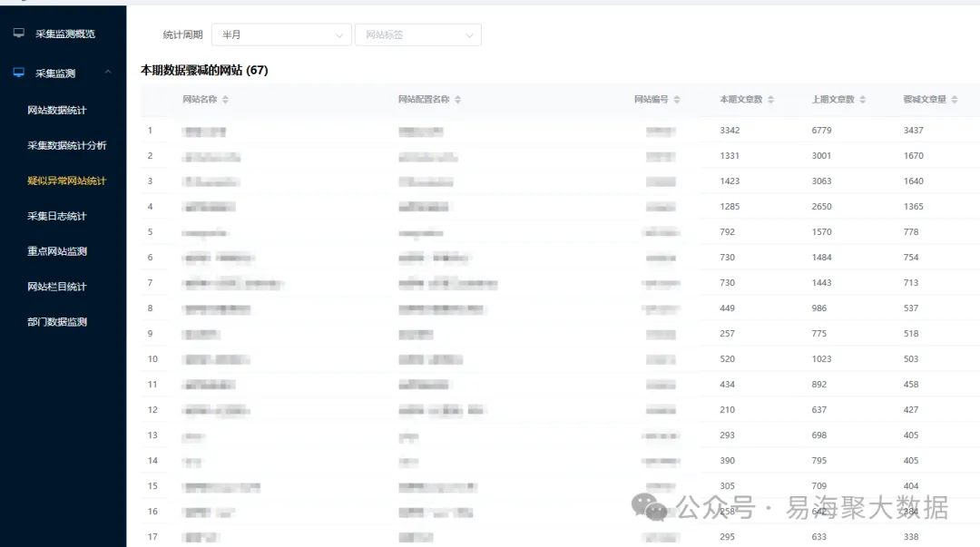
Task: Click value 458 in row 11
Action: pos(911,385)
